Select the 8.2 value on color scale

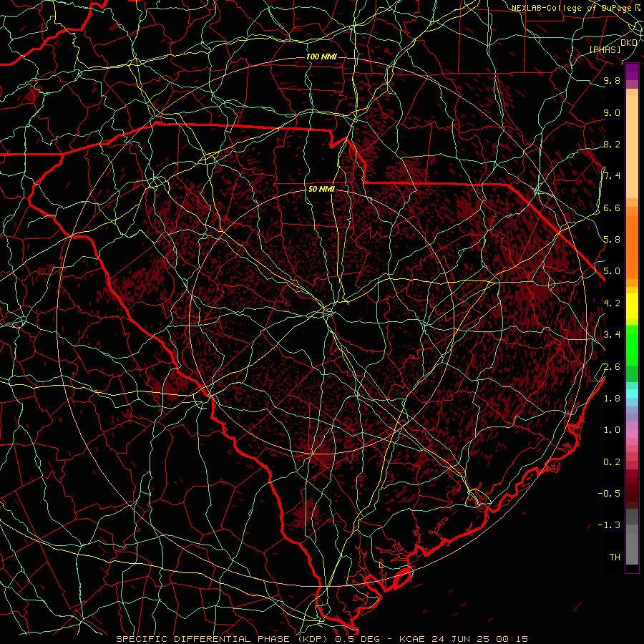pos(612,144)
